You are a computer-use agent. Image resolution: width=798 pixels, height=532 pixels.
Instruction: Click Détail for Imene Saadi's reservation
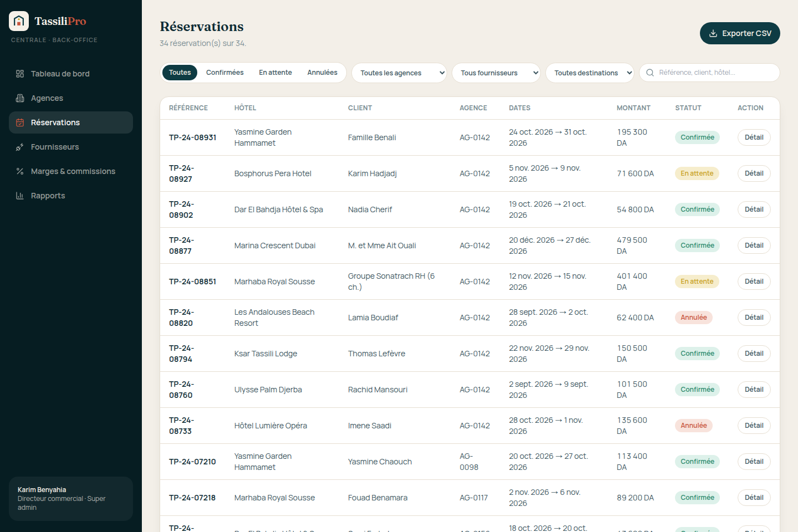[x=754, y=426]
